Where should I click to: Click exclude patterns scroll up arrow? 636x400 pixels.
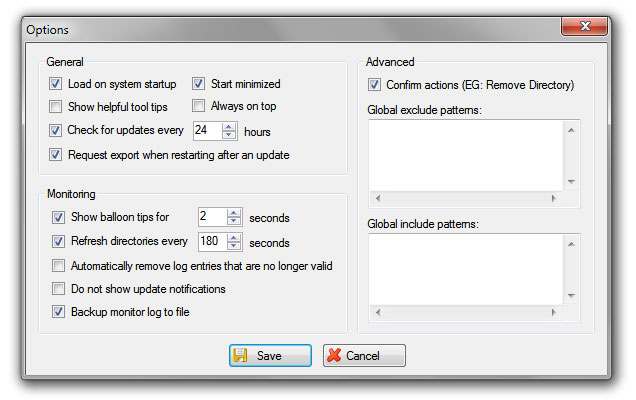tap(571, 130)
